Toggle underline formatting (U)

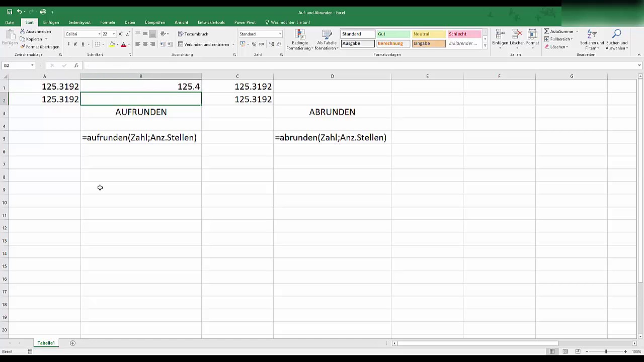click(83, 44)
